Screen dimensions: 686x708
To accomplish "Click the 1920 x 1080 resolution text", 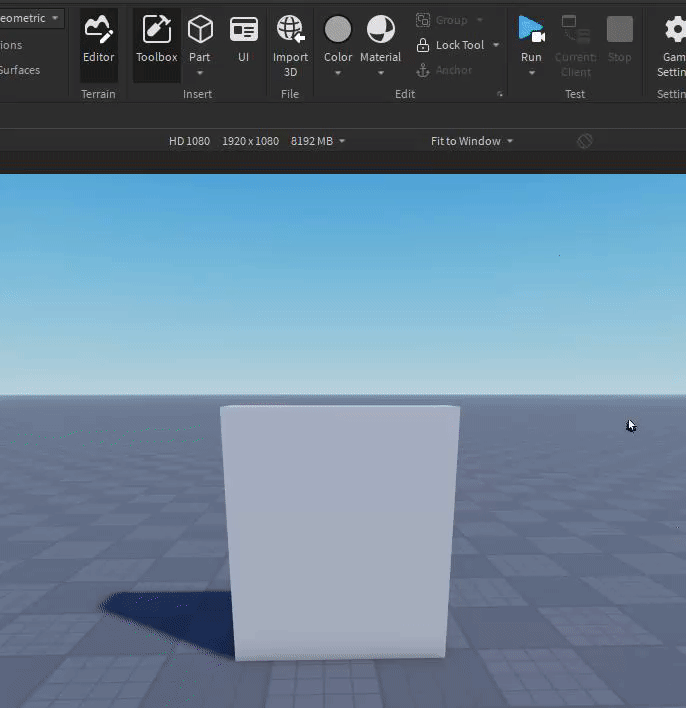I will [250, 141].
